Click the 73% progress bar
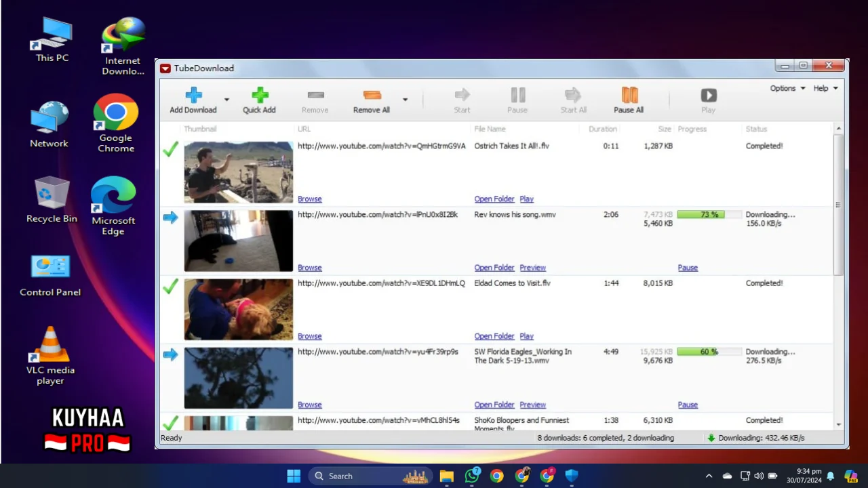This screenshot has width=868, height=488. [709, 214]
